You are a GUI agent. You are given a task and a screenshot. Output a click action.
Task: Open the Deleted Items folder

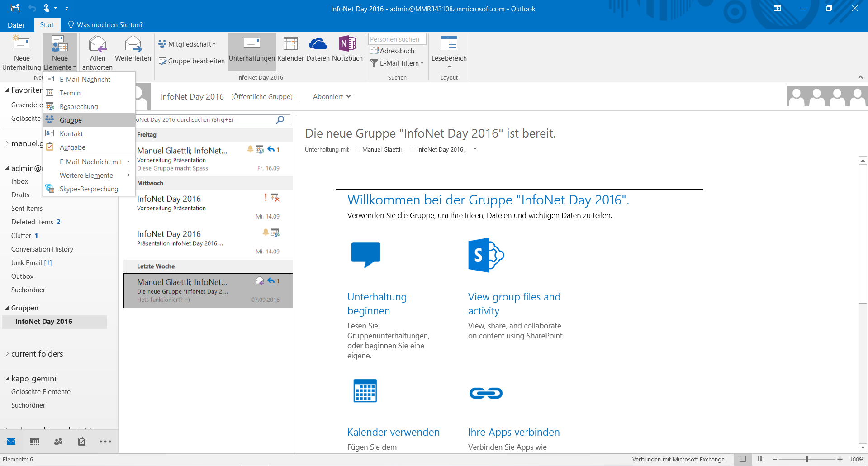tap(36, 222)
